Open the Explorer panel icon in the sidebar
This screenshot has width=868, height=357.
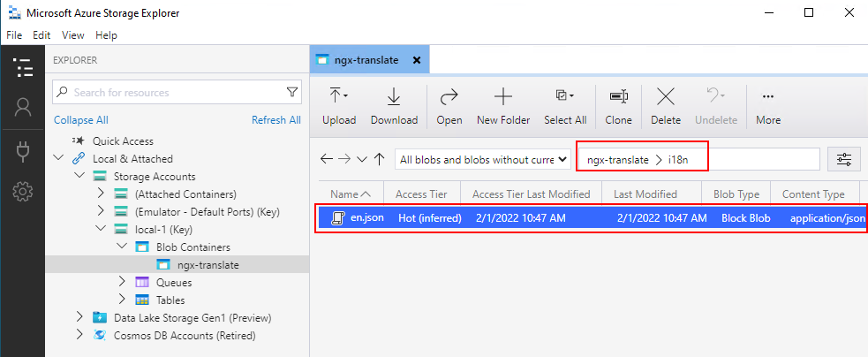23,68
